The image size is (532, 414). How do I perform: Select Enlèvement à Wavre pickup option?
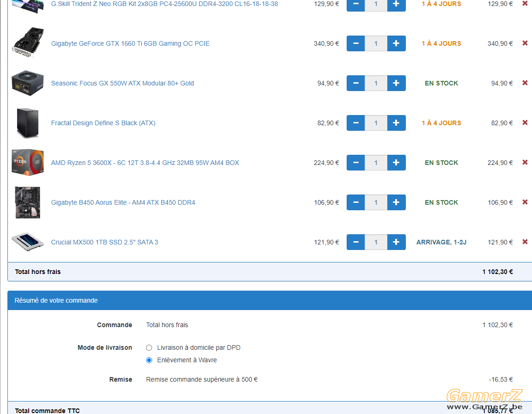click(x=149, y=360)
